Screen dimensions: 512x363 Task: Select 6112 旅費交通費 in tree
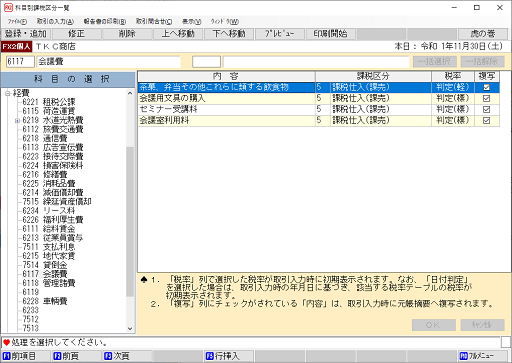[53, 129]
